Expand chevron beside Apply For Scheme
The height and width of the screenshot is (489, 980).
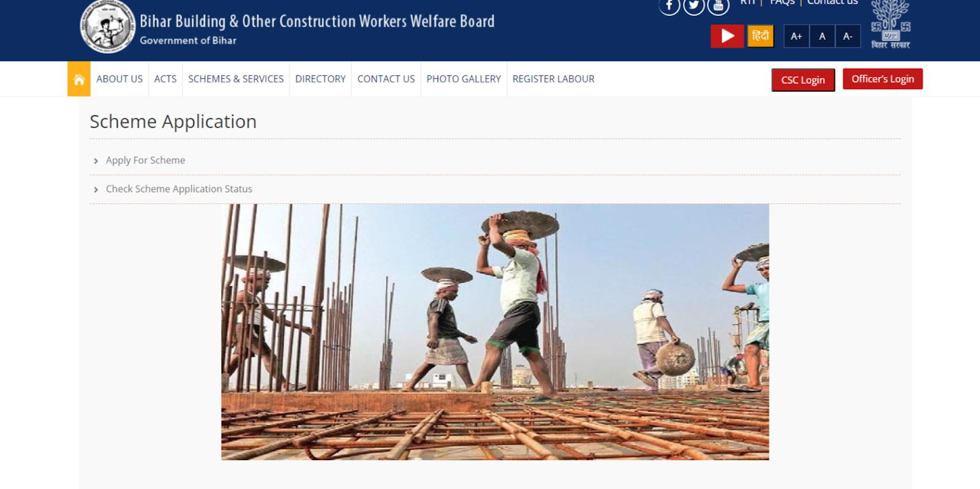click(96, 161)
